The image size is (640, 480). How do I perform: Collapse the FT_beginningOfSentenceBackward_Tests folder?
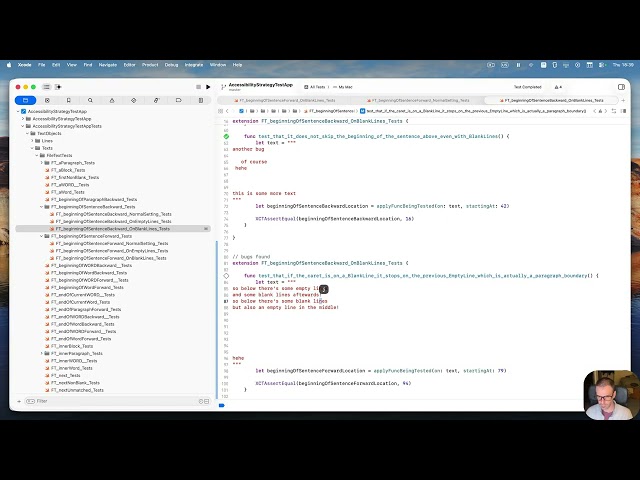41,207
